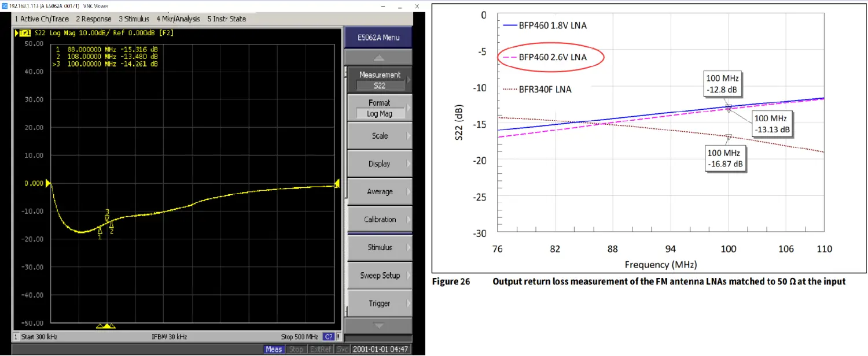868x356 pixels.
Task: Click the Stop status indicator
Action: (296, 349)
